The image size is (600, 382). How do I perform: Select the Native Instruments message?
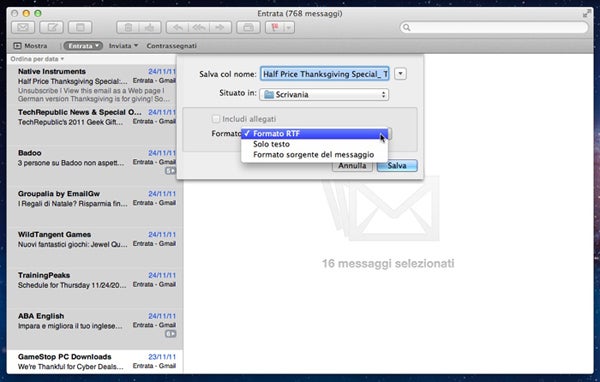[95, 85]
